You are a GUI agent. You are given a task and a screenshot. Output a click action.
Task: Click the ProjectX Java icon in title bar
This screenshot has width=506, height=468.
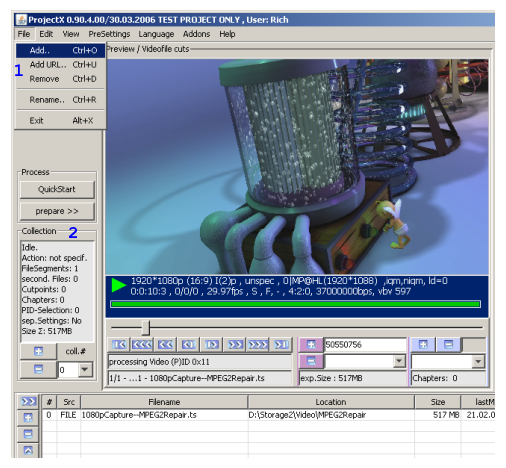pos(21,20)
